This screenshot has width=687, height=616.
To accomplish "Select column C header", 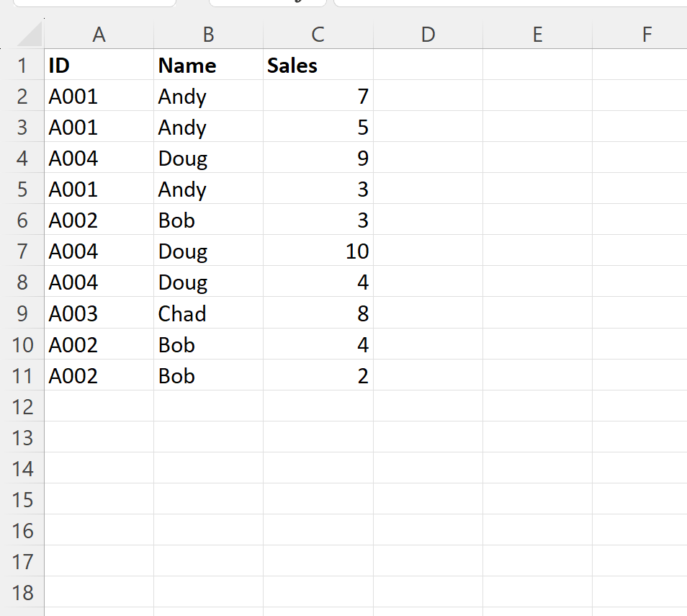I will [x=318, y=34].
